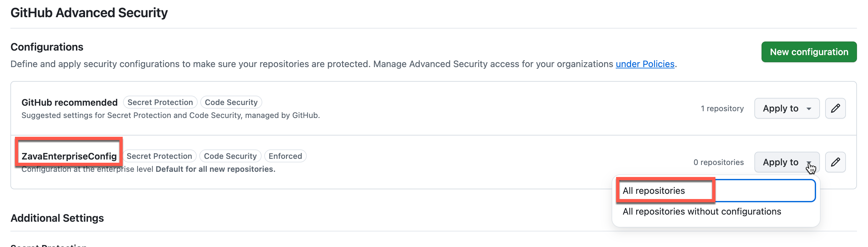Click the Enforced badge on ZavaEnterpriseConfig
Screen dimensions: 868x247
(x=285, y=156)
